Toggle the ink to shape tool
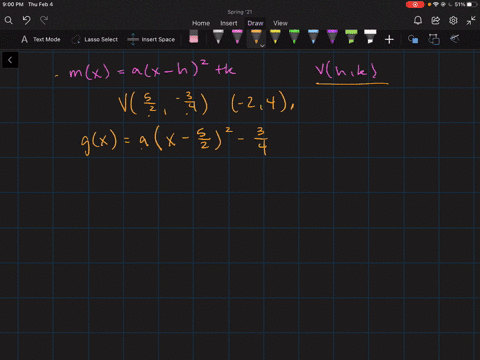480x360 pixels. (434, 39)
